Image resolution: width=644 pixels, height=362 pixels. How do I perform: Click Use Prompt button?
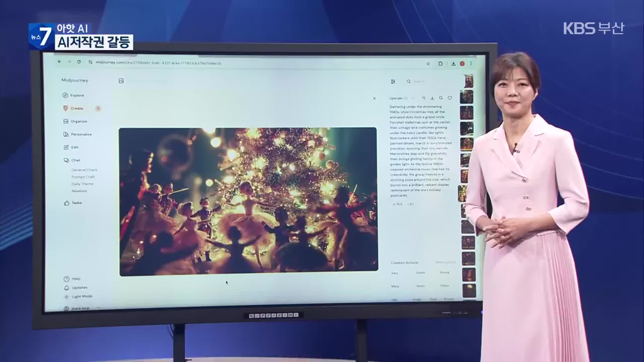(x=449, y=299)
